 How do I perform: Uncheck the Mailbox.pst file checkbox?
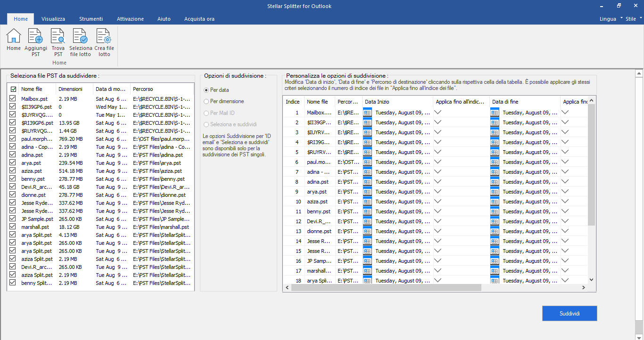13,99
